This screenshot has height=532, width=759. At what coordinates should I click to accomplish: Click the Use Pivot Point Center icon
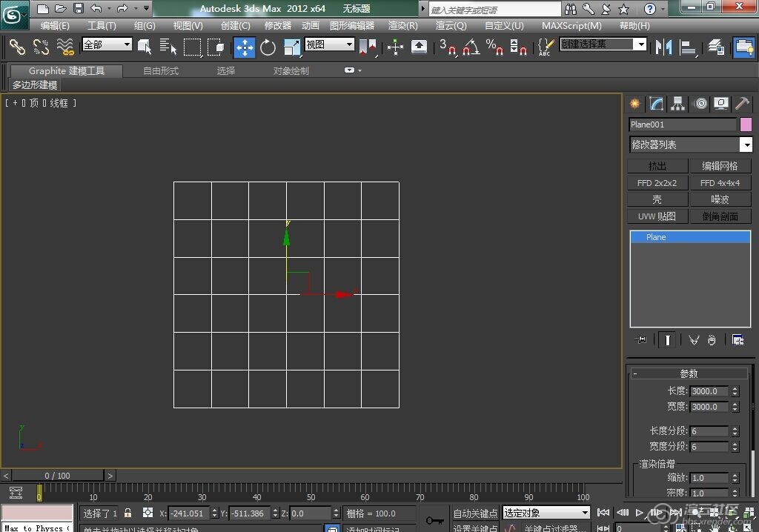point(368,47)
